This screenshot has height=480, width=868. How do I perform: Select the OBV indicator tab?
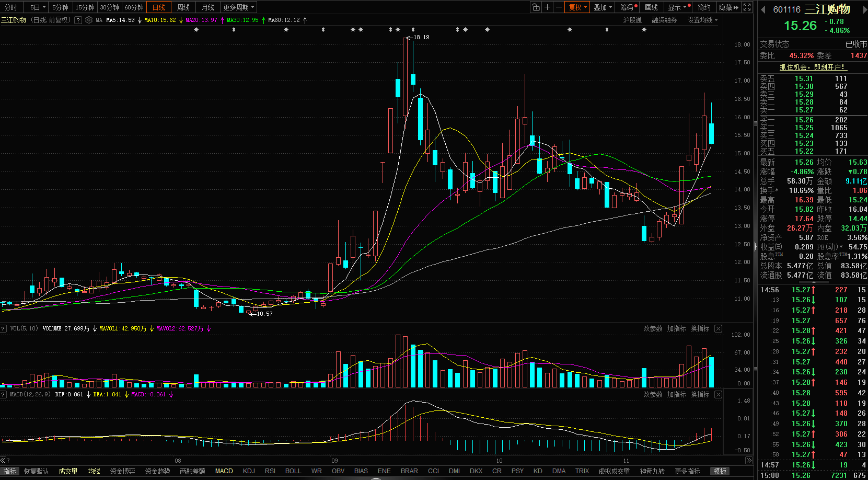click(338, 471)
